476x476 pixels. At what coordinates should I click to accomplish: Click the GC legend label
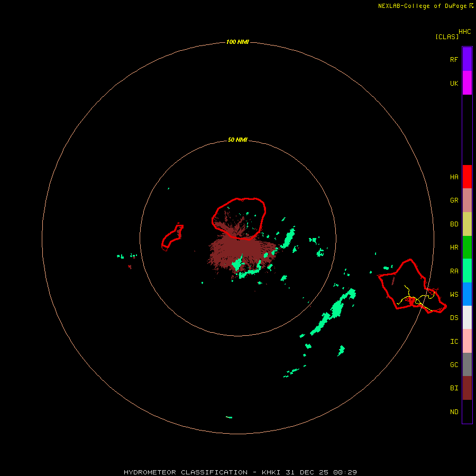coord(454,365)
